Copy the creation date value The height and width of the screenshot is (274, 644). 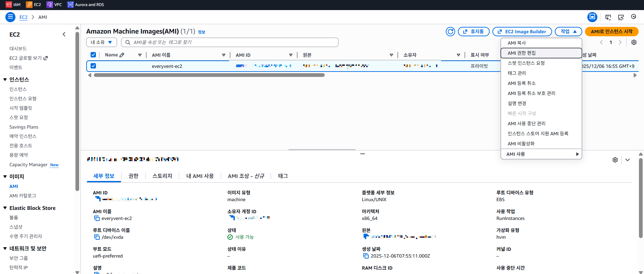[x=366, y=256]
